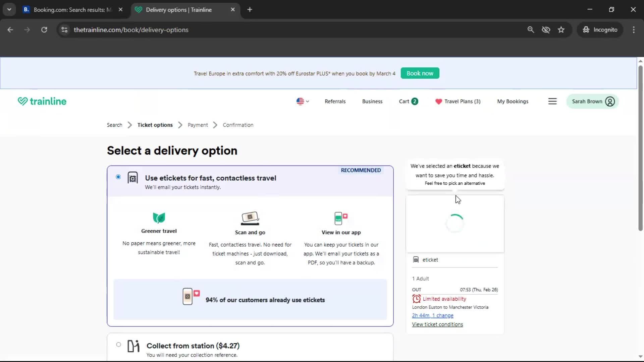Viewport: 644px width, 362px height.
Task: Open the US flag language dropdown
Action: (302, 101)
